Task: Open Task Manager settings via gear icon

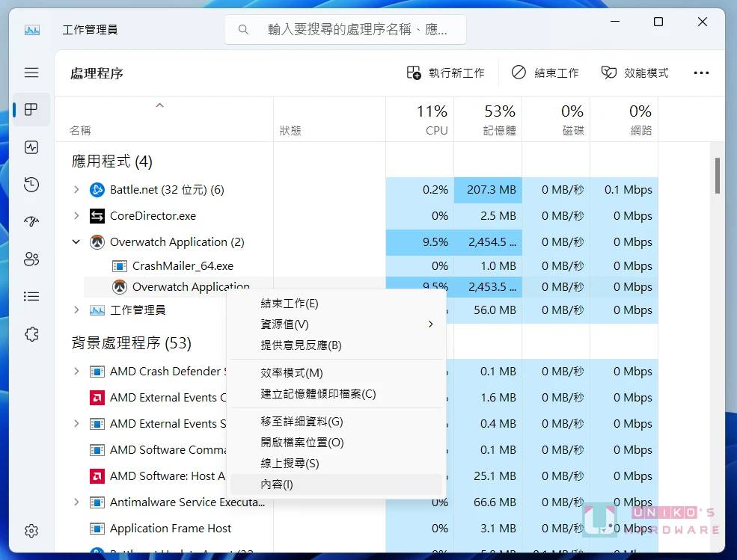Action: [x=31, y=531]
